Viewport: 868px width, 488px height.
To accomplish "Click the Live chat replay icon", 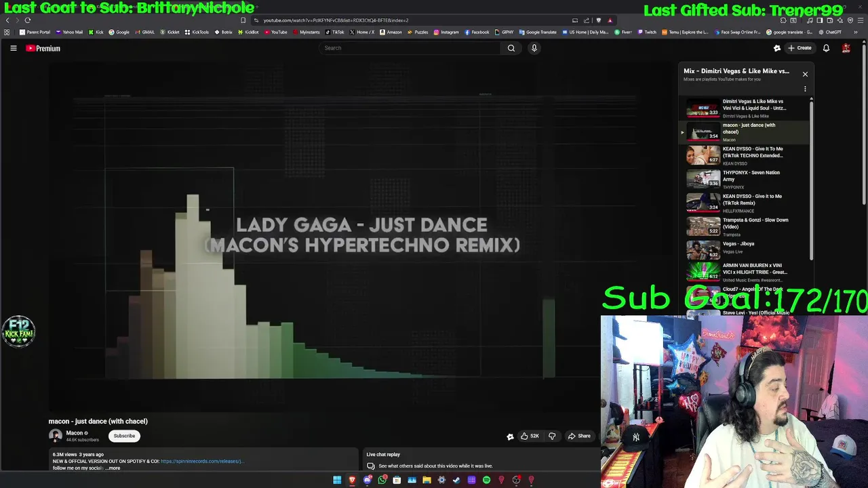I will click(371, 466).
